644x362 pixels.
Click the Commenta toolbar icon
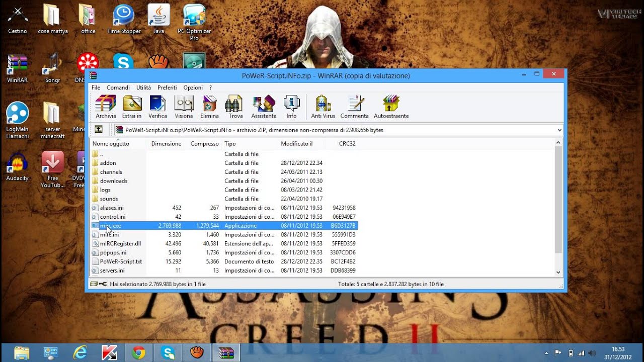tap(355, 107)
